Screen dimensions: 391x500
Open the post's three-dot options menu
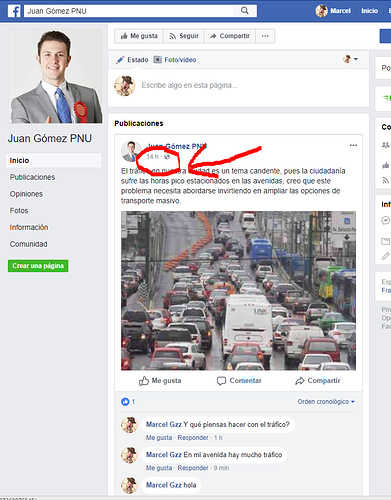click(353, 145)
